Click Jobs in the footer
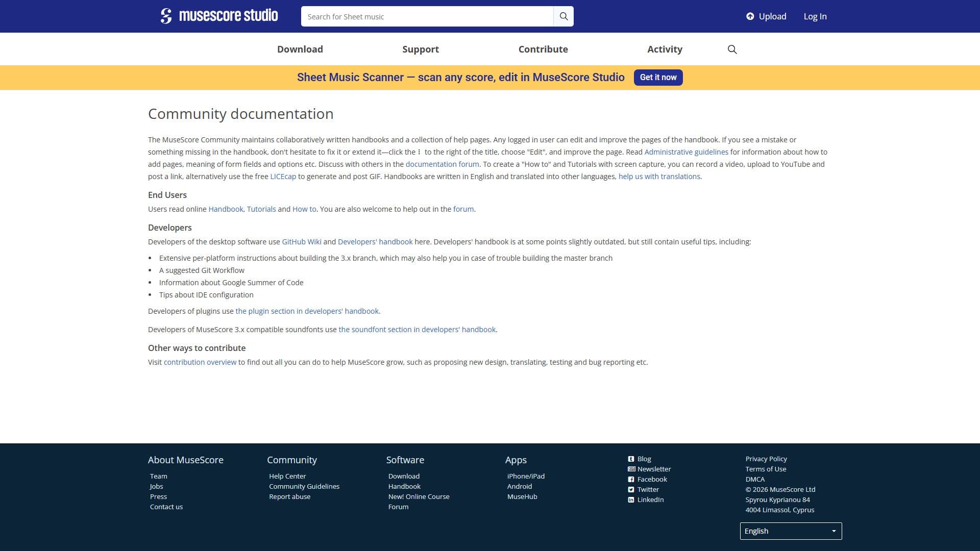 (156, 486)
